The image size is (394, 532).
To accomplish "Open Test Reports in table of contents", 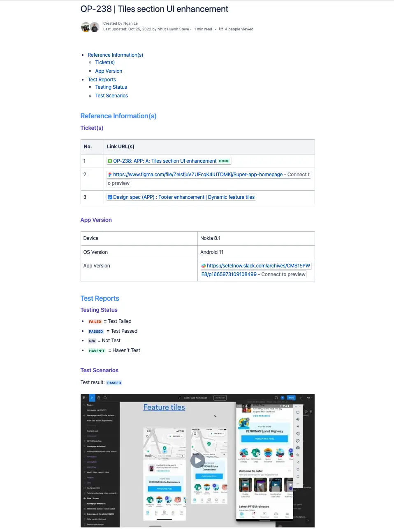I will click(x=102, y=80).
